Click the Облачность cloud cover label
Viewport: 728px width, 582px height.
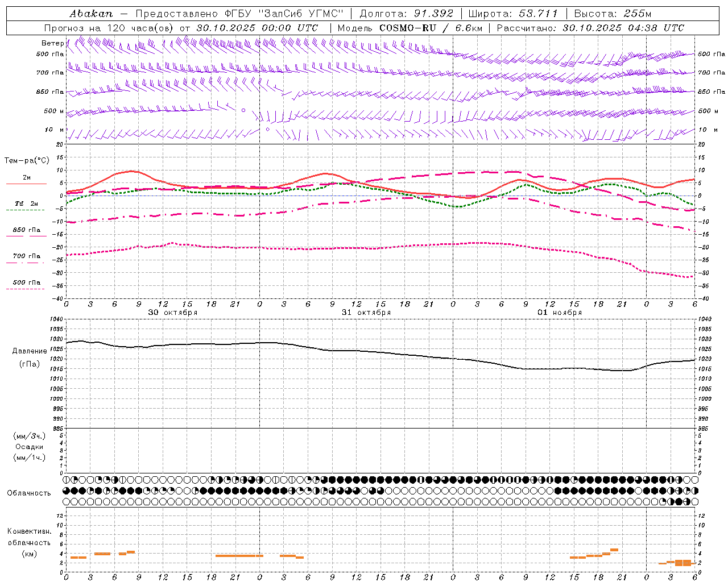click(x=29, y=493)
